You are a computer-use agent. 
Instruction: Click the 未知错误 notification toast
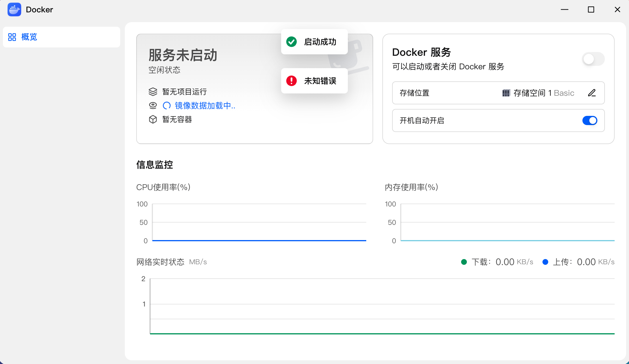[314, 81]
